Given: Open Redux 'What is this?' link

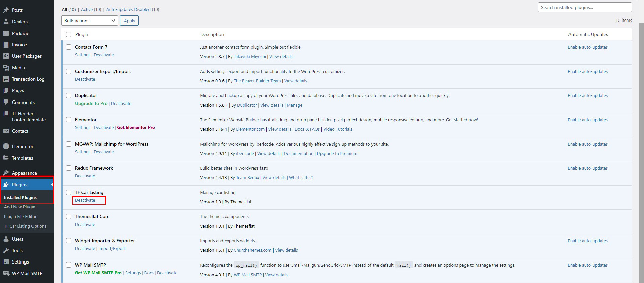Looking at the screenshot, I should [x=301, y=177].
